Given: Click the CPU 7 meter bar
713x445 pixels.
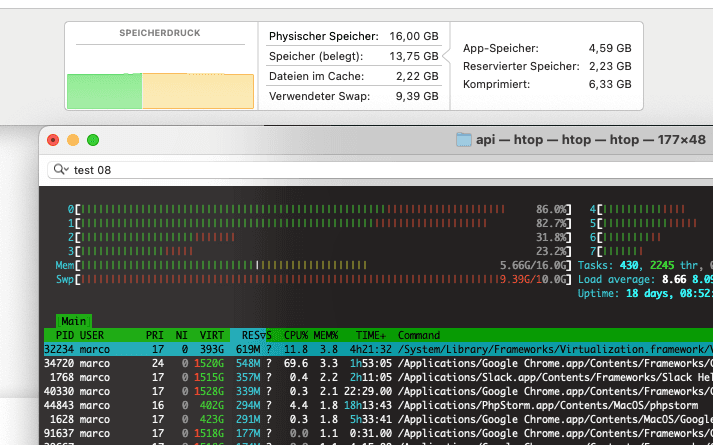Looking at the screenshot, I should tap(651, 251).
